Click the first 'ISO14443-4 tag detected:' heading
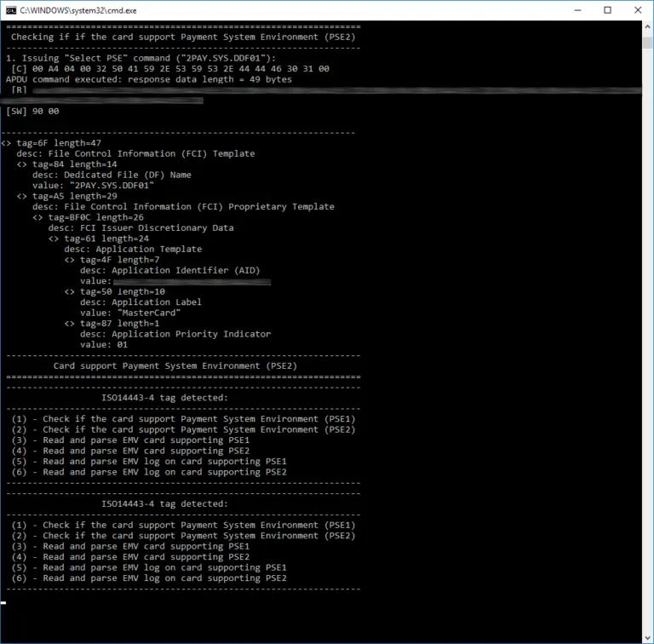Screen dimensions: 654x644 (164, 398)
